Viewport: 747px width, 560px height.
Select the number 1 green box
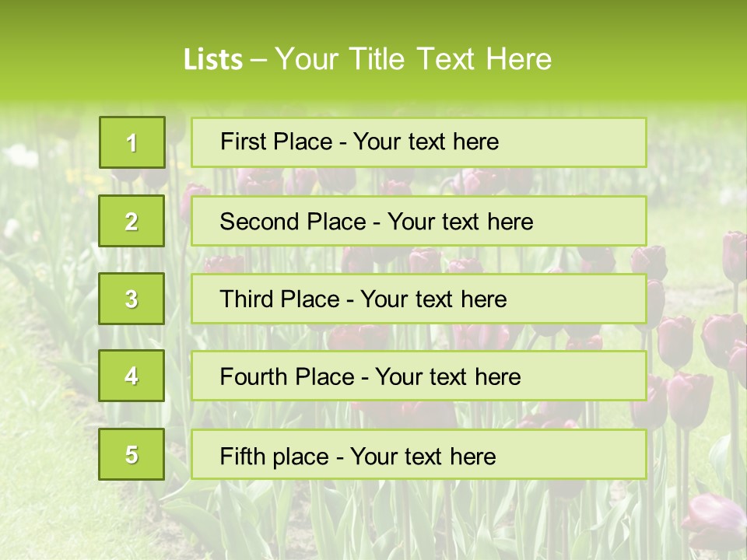[132, 142]
